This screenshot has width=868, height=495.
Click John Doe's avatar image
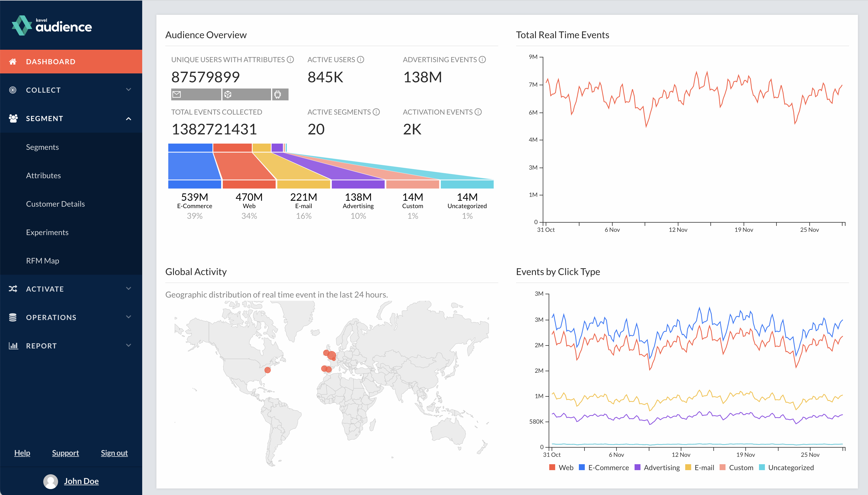coord(51,481)
